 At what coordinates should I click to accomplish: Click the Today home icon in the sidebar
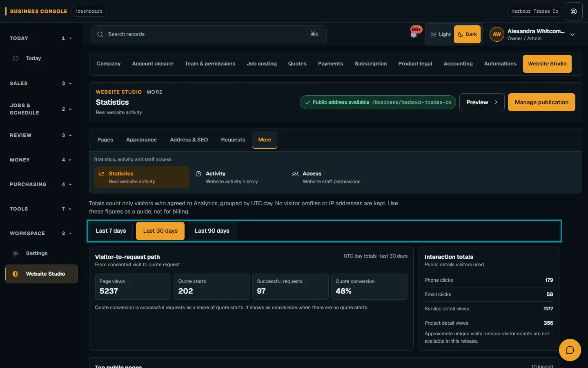[x=16, y=58]
